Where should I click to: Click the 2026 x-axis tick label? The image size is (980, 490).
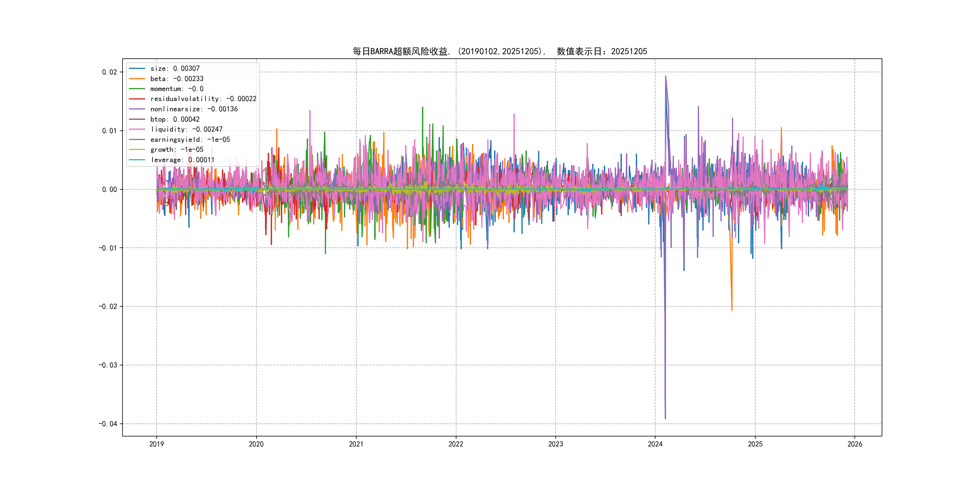point(855,444)
